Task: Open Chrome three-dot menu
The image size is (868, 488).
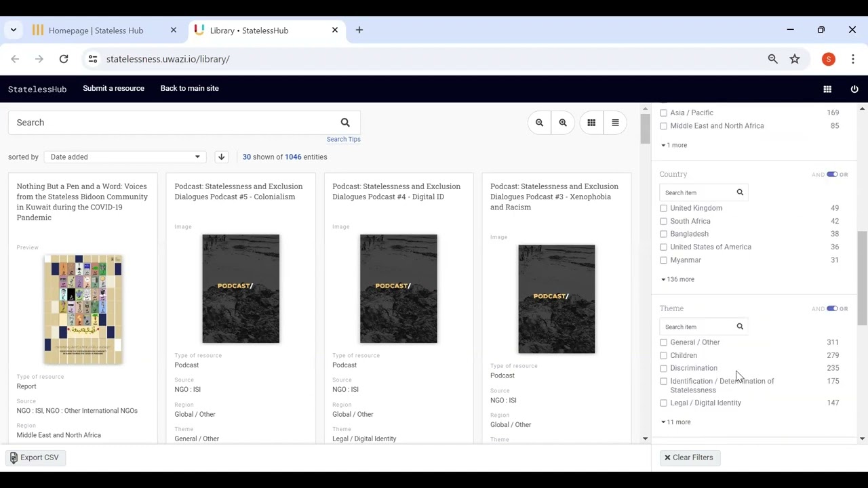Action: click(853, 59)
